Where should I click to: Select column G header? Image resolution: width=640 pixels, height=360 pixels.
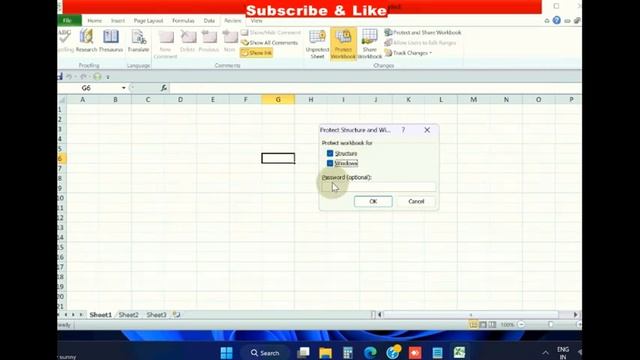[278, 100]
